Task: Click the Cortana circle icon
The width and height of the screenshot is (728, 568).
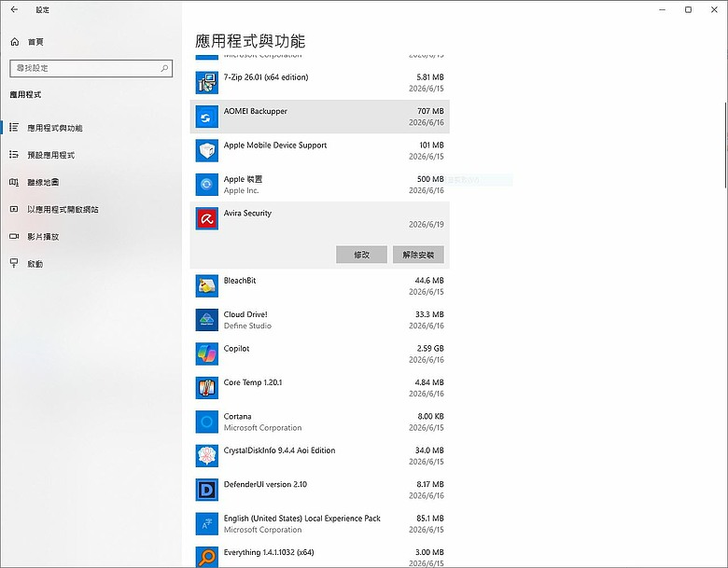Action: pos(206,422)
